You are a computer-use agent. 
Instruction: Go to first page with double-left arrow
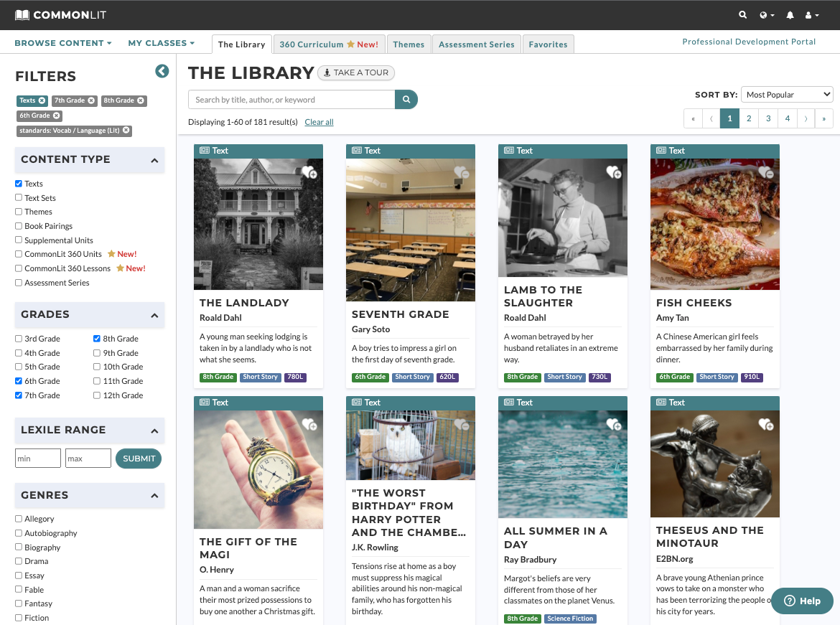(x=694, y=118)
